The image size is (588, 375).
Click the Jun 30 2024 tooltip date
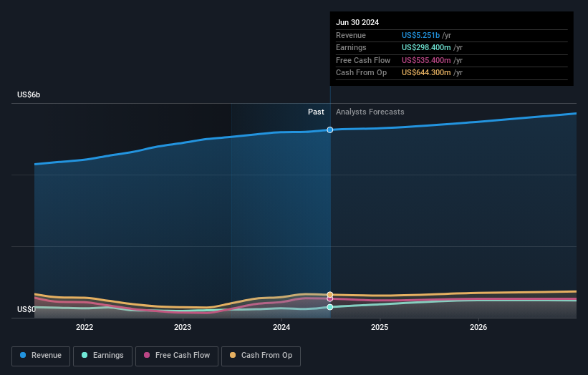pyautogui.click(x=357, y=22)
